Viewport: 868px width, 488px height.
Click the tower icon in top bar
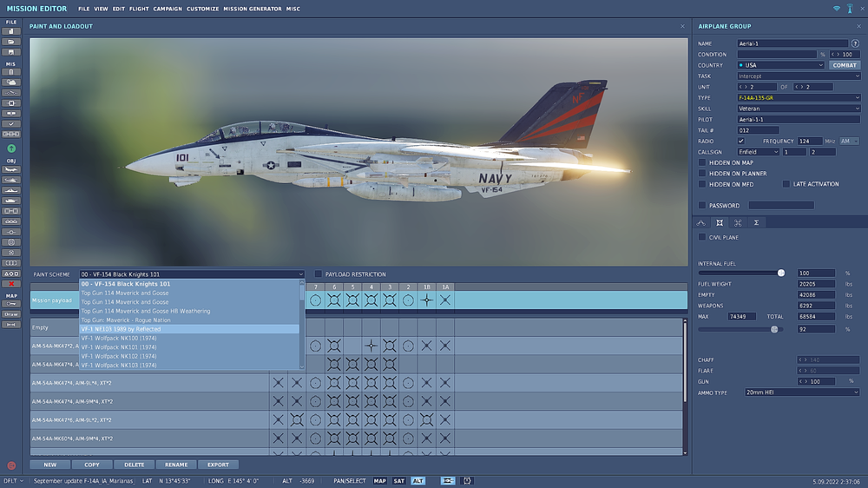point(850,9)
